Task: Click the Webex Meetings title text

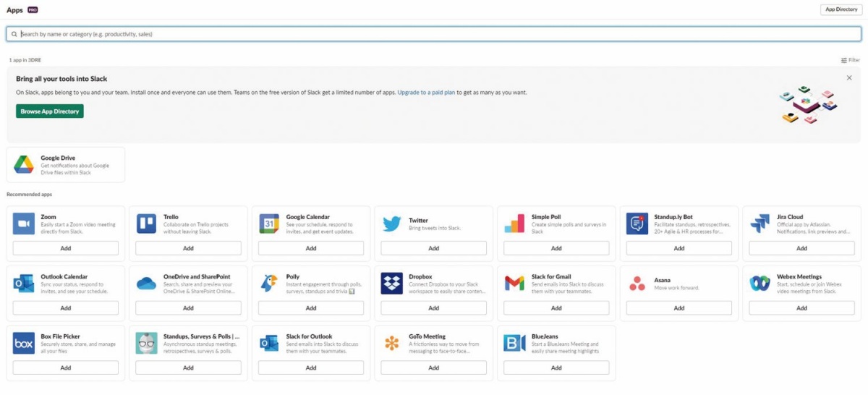Action: [799, 276]
